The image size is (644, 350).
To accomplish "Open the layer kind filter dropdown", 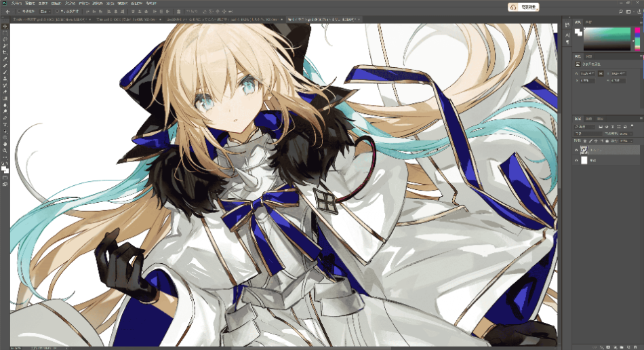I will [585, 127].
